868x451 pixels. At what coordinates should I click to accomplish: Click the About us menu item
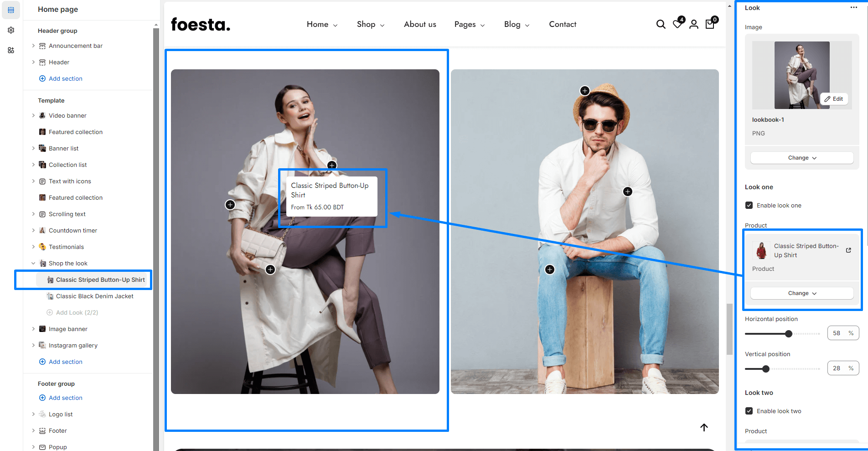(420, 25)
